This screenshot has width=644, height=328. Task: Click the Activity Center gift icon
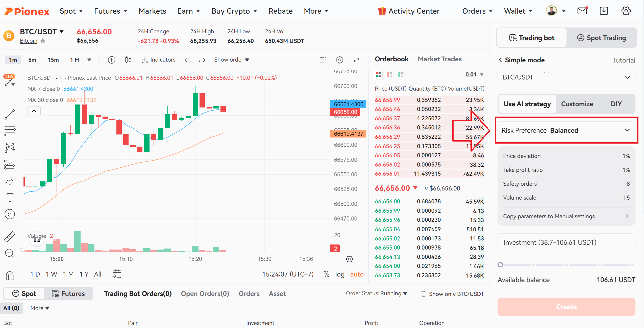pos(382,11)
